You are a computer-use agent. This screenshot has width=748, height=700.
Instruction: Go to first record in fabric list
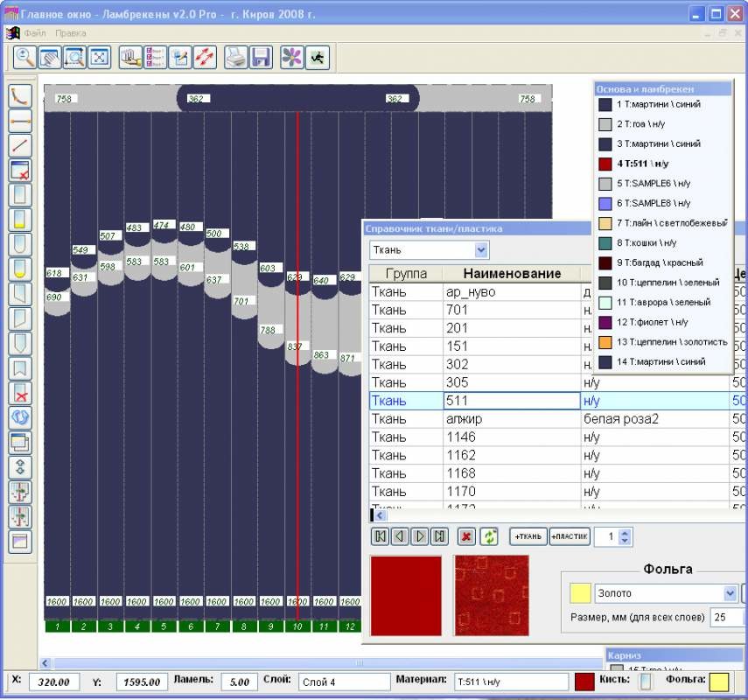(x=381, y=536)
